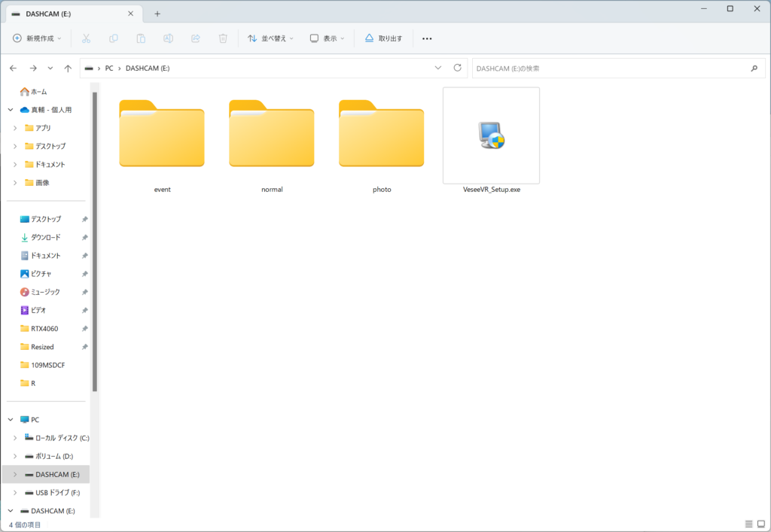
Task: Click the Delete trash can icon
Action: coord(223,38)
